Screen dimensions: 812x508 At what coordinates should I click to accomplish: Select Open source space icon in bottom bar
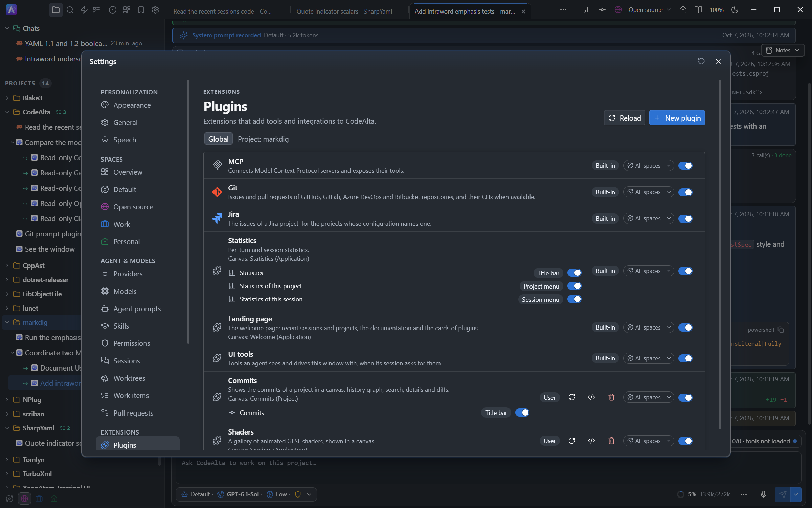(x=24, y=499)
